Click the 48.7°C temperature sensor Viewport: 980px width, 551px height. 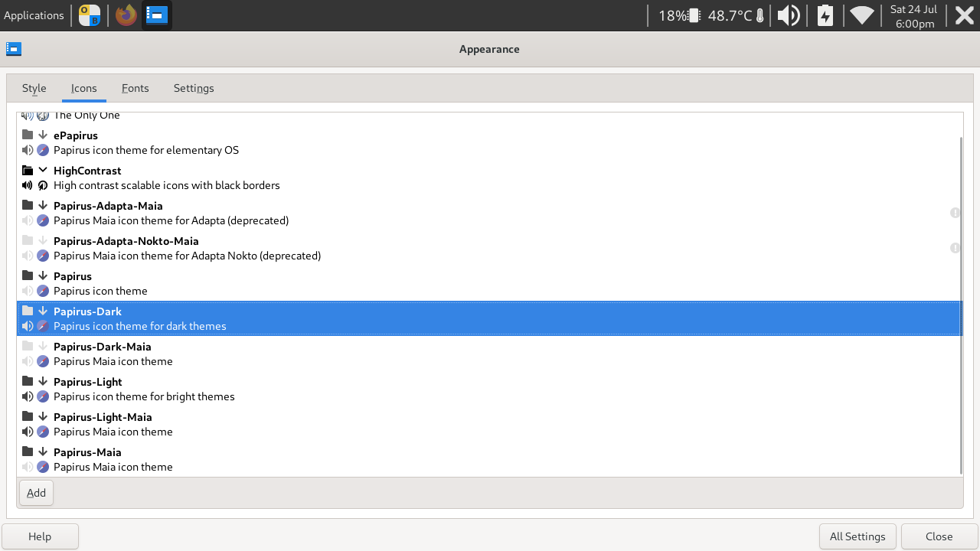point(736,15)
